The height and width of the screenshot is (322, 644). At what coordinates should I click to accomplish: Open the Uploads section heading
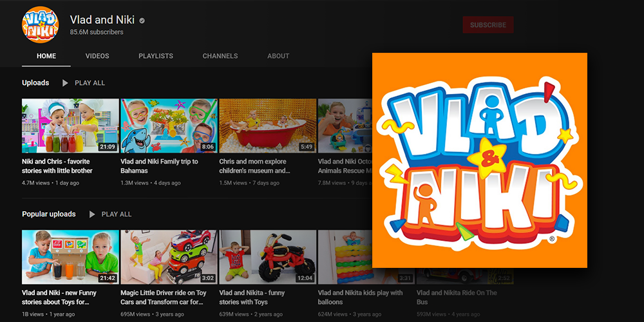coord(35,83)
